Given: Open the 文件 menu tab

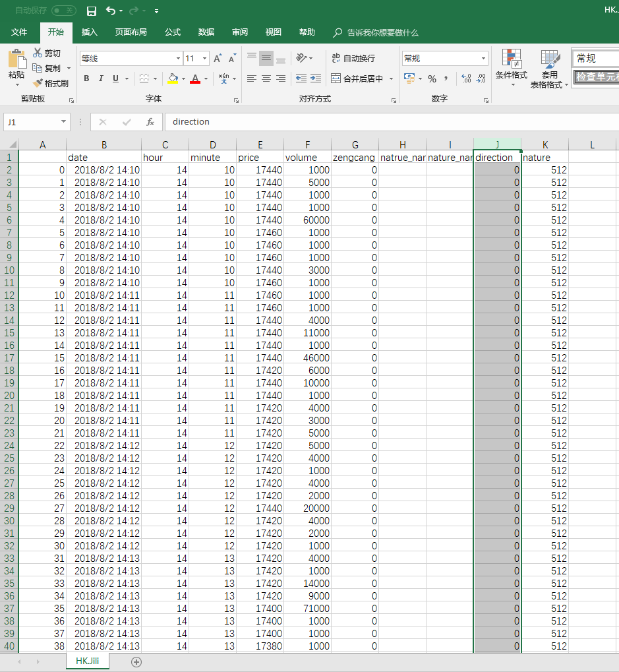Looking at the screenshot, I should point(19,32).
